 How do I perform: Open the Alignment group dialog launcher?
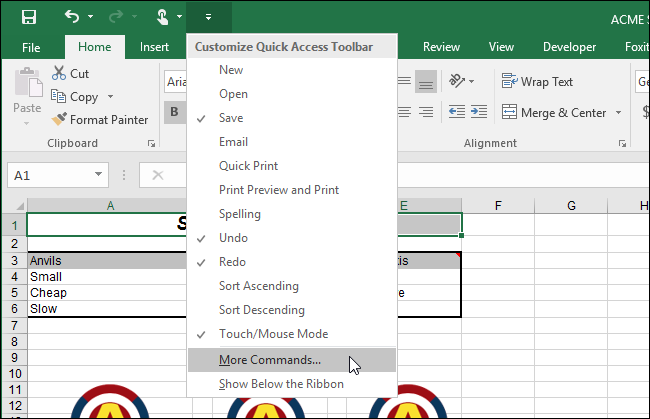click(x=622, y=143)
